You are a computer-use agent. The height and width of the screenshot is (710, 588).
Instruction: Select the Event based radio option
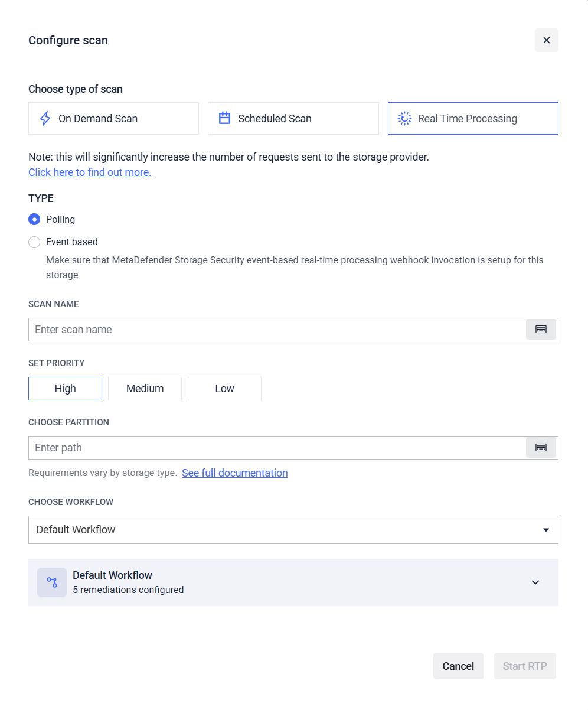tap(34, 242)
